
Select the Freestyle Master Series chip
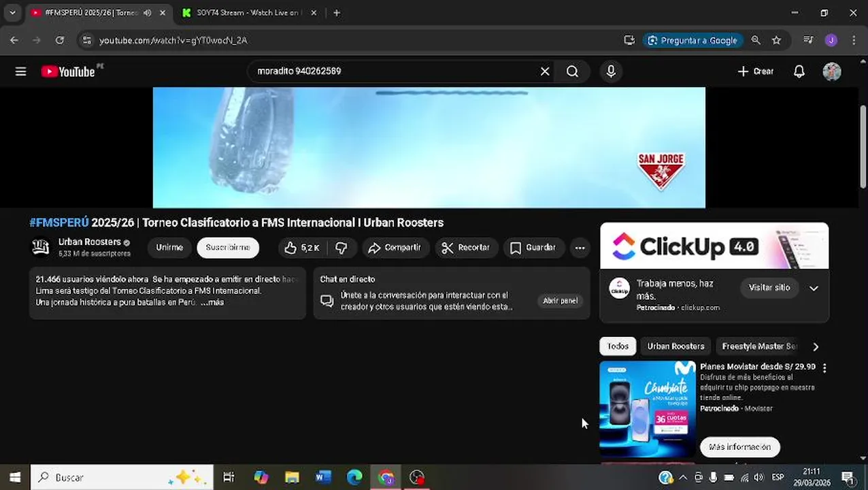click(759, 346)
